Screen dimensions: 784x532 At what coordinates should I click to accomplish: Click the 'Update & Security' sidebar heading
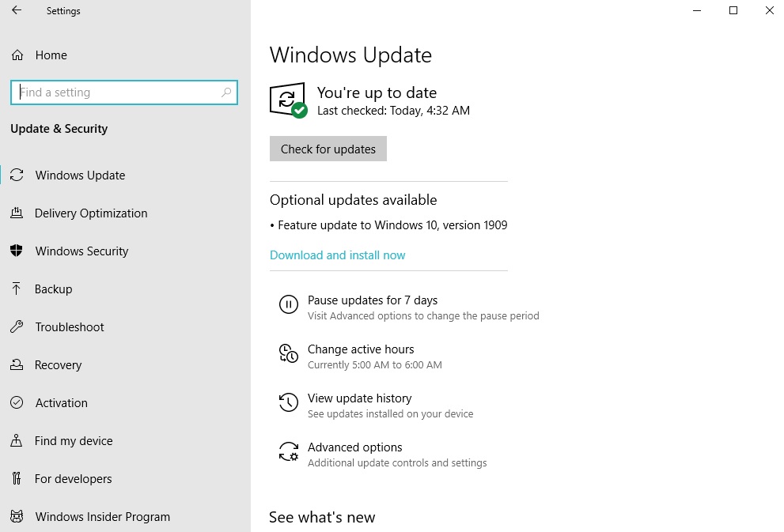[x=59, y=128]
